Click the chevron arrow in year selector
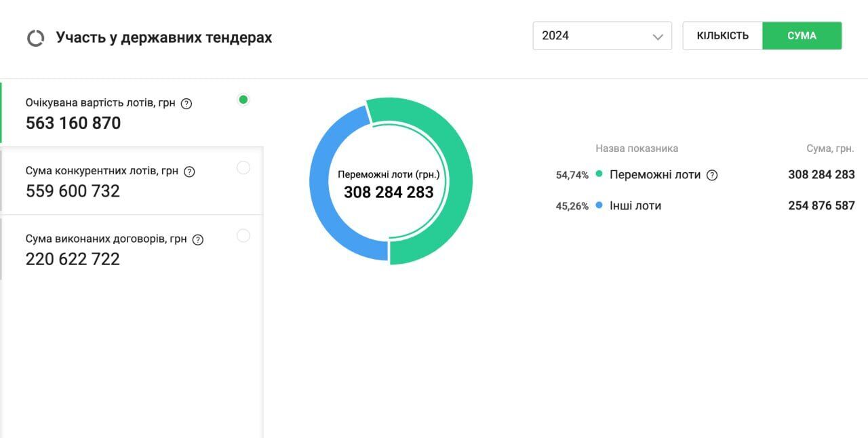Image resolution: width=868 pixels, height=438 pixels. coord(657,37)
